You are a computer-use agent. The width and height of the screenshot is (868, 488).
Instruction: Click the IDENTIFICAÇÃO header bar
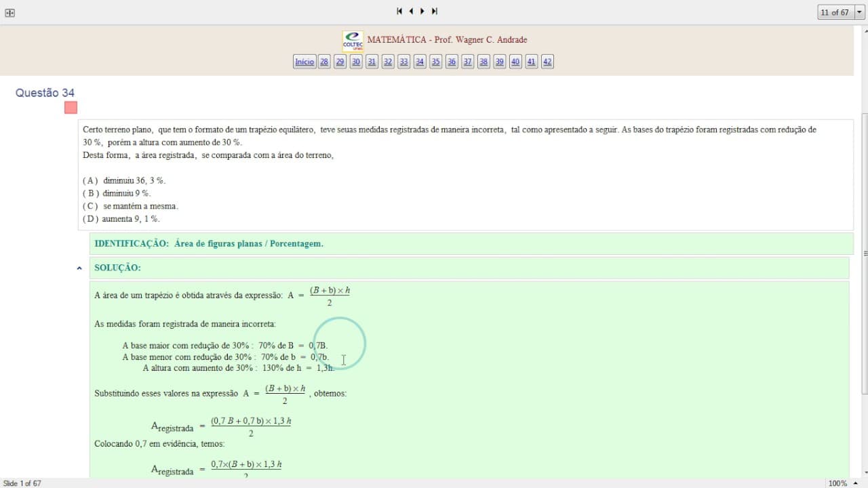pos(471,244)
